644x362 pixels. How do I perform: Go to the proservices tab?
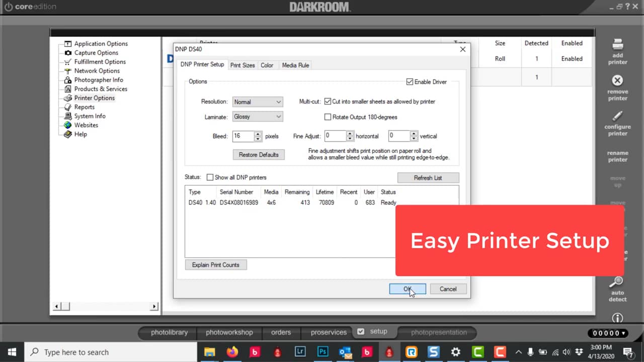click(329, 332)
